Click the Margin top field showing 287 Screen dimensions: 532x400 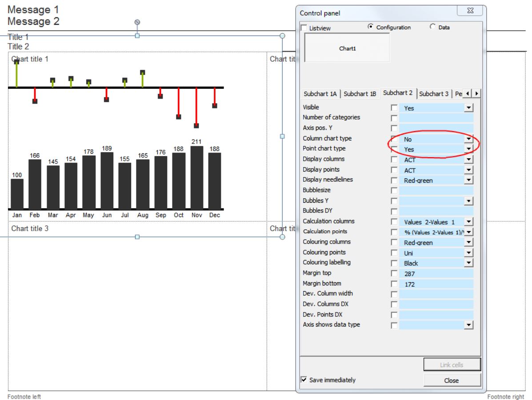coord(436,273)
